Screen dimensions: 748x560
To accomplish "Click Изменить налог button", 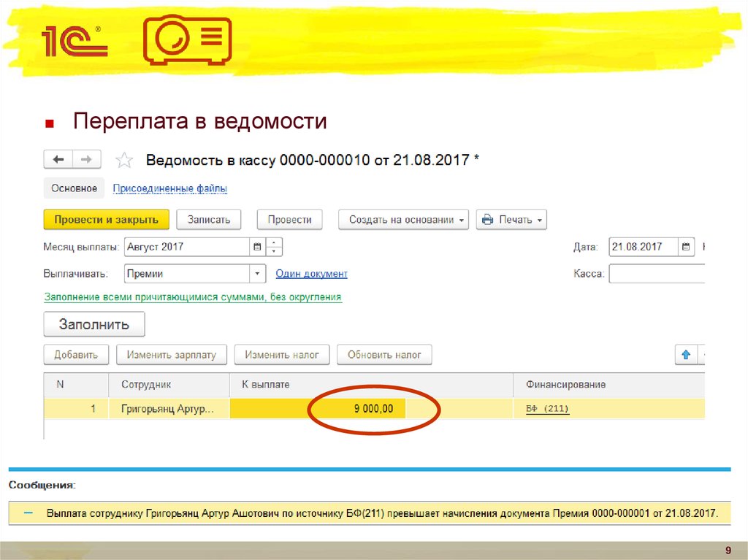I will pos(282,355).
